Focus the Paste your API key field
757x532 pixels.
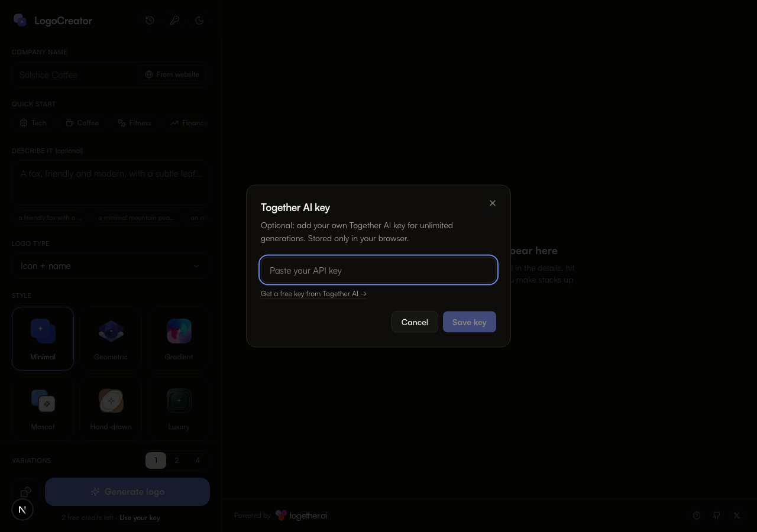(x=378, y=270)
